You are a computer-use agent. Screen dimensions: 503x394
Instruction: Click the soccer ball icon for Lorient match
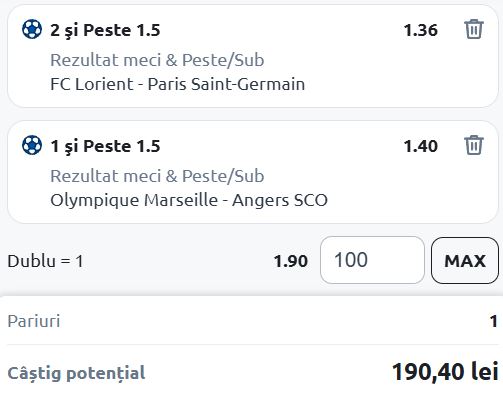pos(32,29)
